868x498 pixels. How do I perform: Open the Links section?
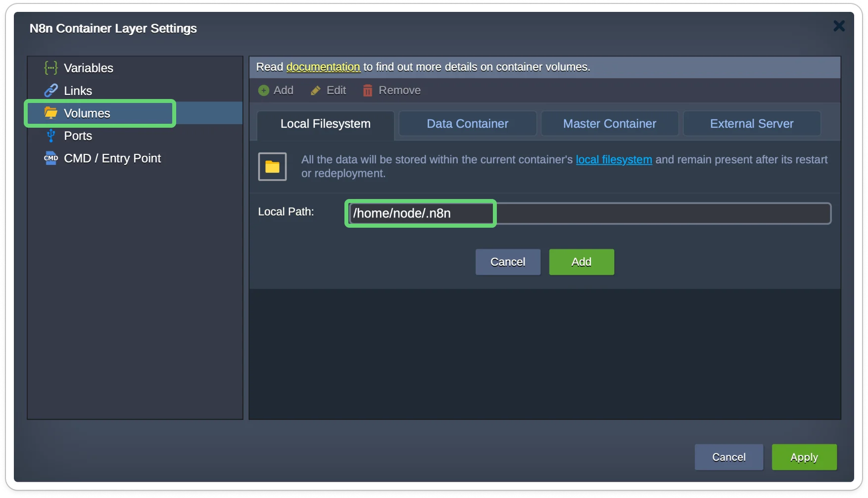coord(135,91)
